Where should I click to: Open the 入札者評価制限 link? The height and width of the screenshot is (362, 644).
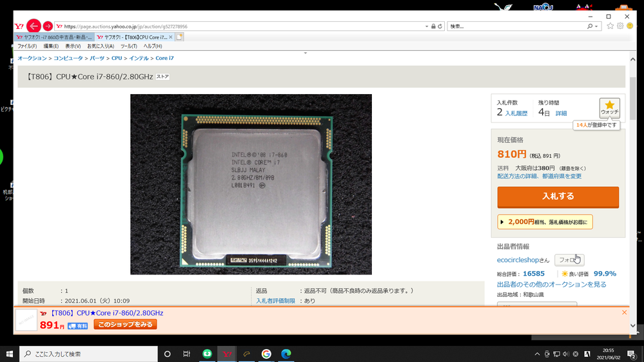click(x=276, y=301)
